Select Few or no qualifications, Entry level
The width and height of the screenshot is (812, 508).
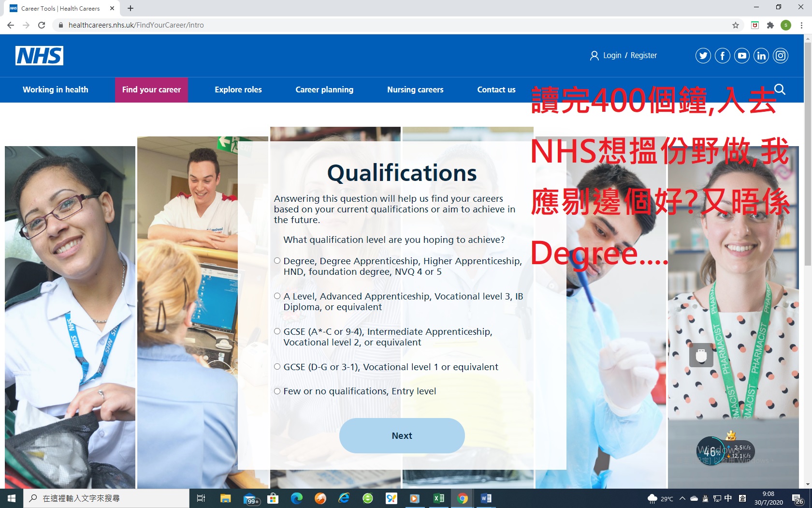[x=277, y=391]
